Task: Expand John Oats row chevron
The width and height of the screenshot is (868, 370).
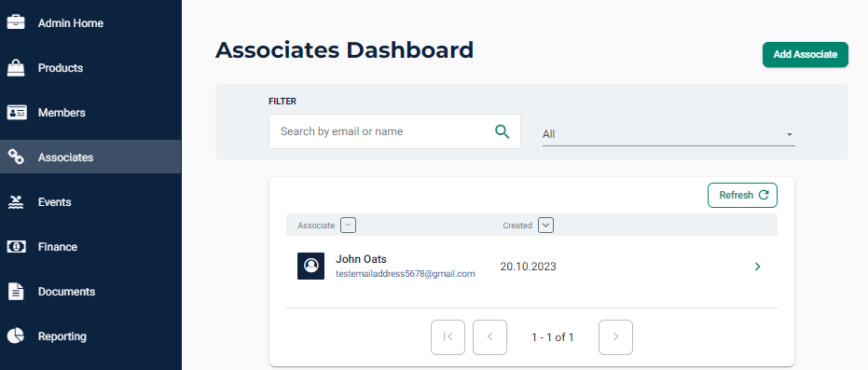Action: 758,267
